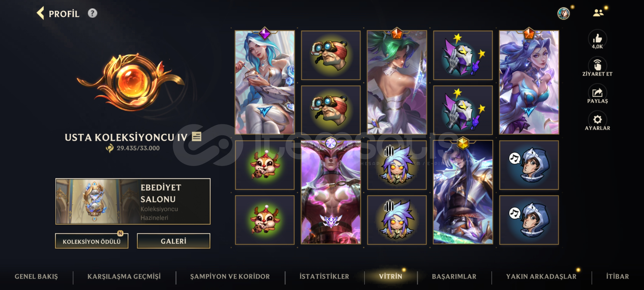
Task: Open collector rank details list icon
Action: 196,137
